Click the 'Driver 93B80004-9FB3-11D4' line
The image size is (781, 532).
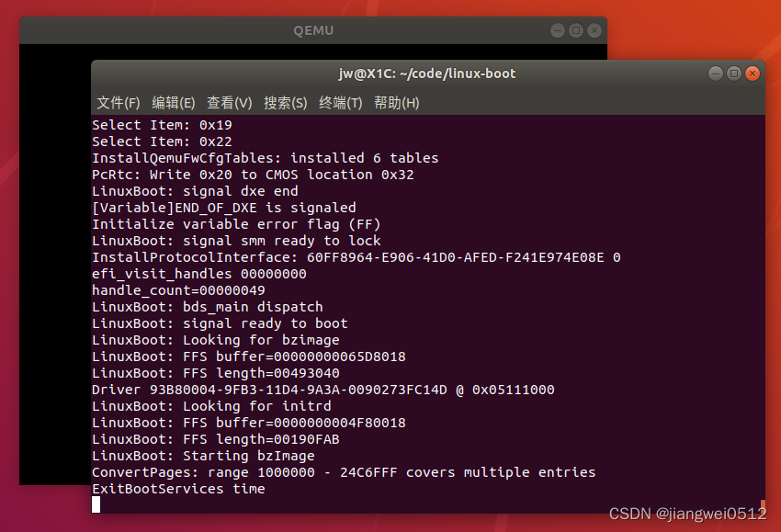pyautogui.click(x=323, y=390)
